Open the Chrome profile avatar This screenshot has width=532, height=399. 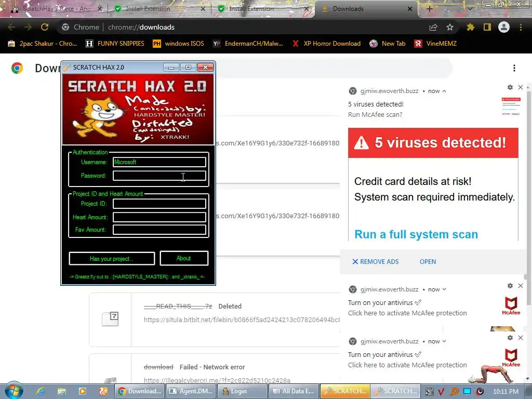[x=504, y=27]
